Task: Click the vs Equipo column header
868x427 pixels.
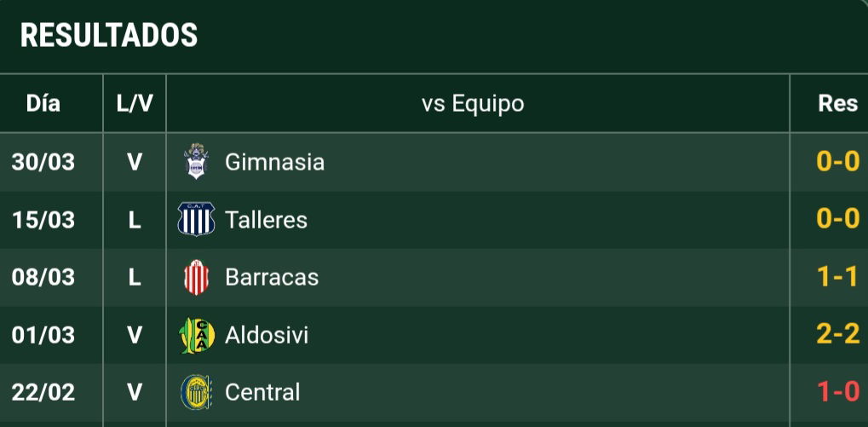Action: 473,104
